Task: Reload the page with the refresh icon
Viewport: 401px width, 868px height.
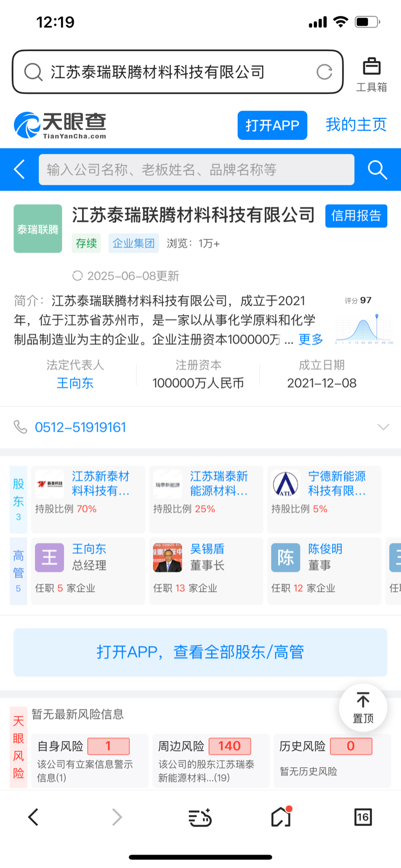Action: pyautogui.click(x=324, y=72)
